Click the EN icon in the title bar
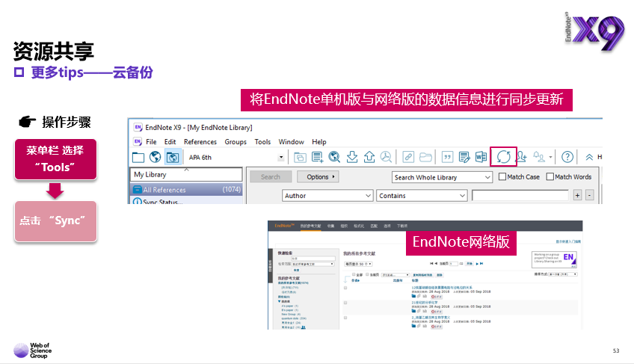The height and width of the screenshot is (364, 634). [138, 127]
